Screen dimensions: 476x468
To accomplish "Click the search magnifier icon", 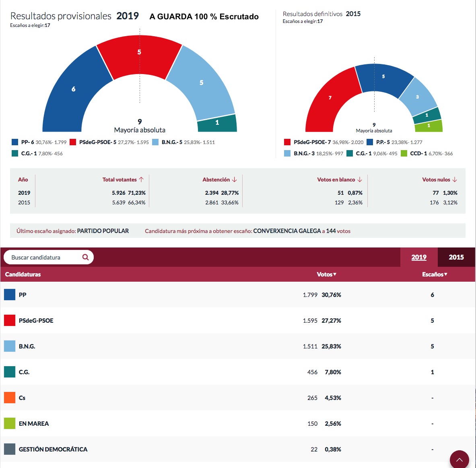I will (x=85, y=257).
